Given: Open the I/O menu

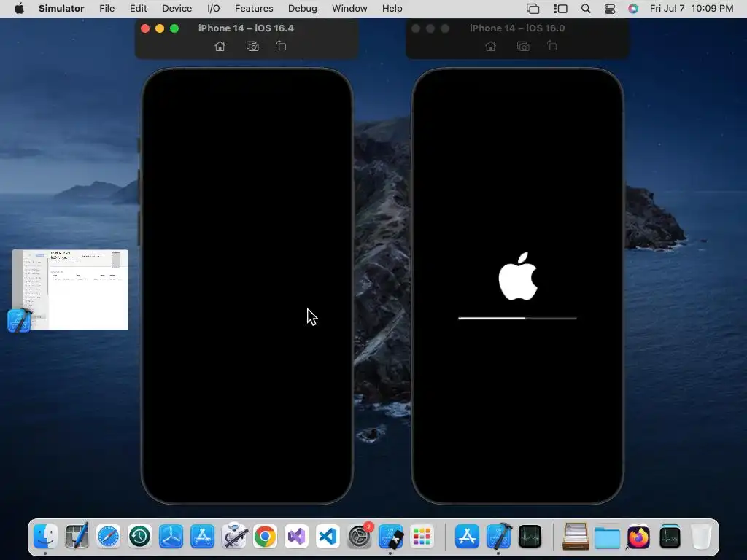Looking at the screenshot, I should [214, 8].
